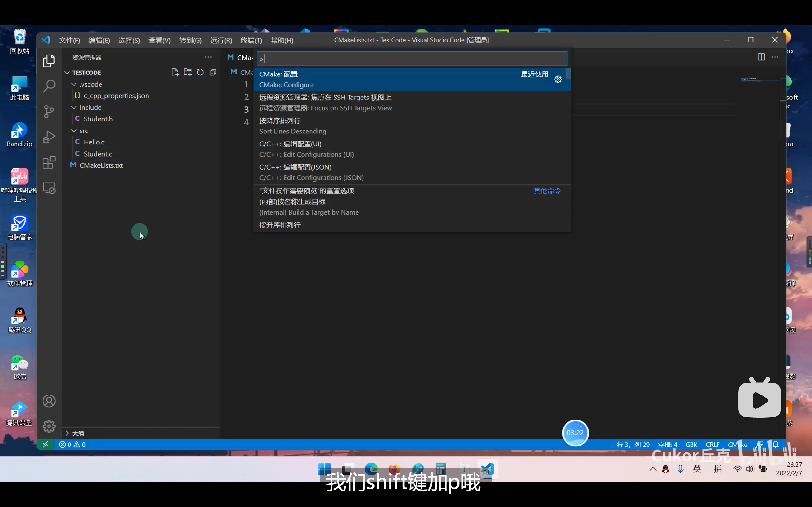Collapse the src folder
This screenshot has width=812, height=507.
point(74,131)
